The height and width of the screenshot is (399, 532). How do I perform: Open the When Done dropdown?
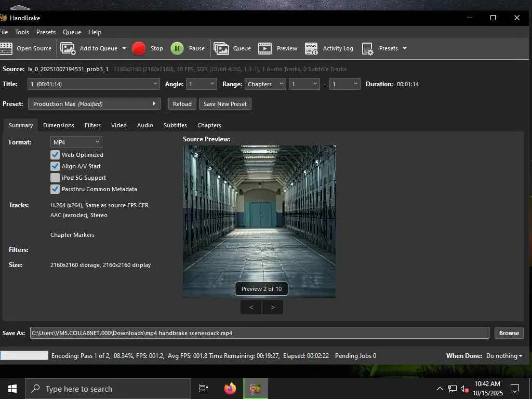[x=504, y=356]
